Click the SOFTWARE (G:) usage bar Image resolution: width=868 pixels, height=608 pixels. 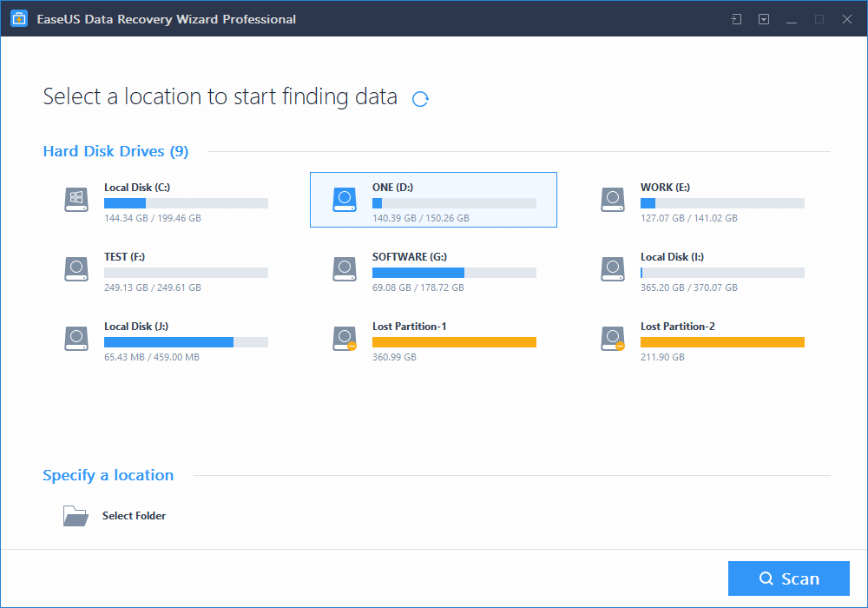(x=454, y=273)
